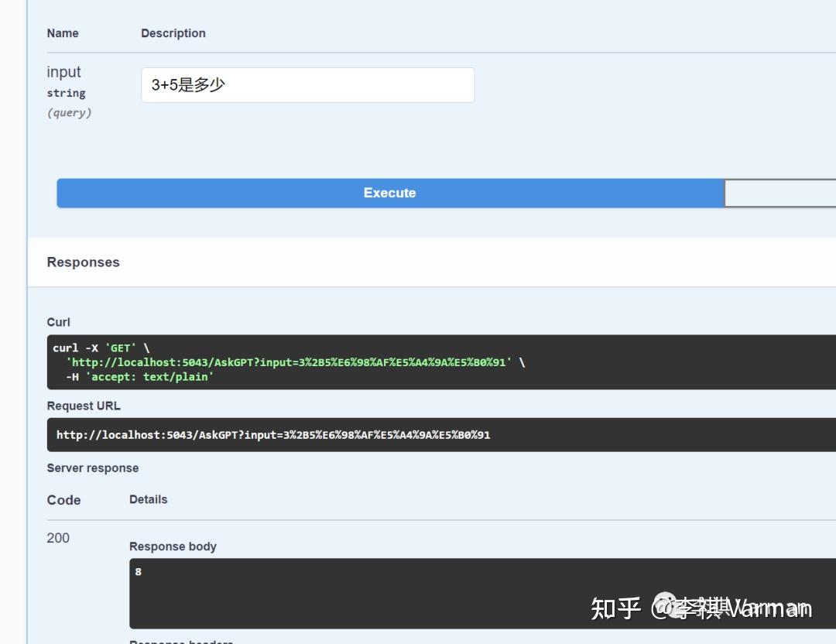Viewport: 836px width, 644px height.
Task: Click the 'Name' column header
Action: (63, 33)
